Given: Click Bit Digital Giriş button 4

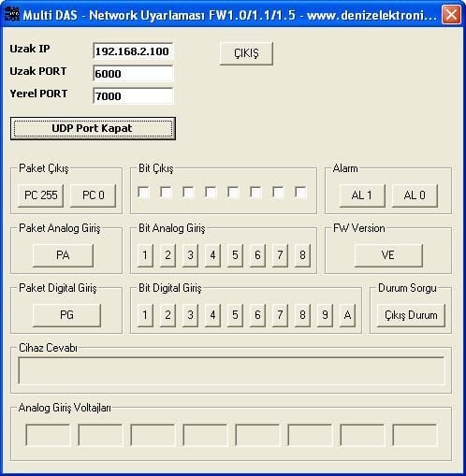Looking at the screenshot, I should (212, 315).
